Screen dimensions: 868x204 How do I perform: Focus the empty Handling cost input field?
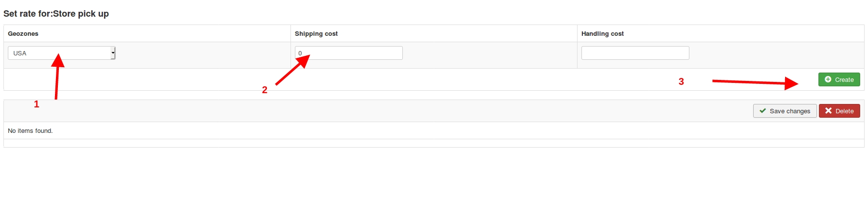635,53
